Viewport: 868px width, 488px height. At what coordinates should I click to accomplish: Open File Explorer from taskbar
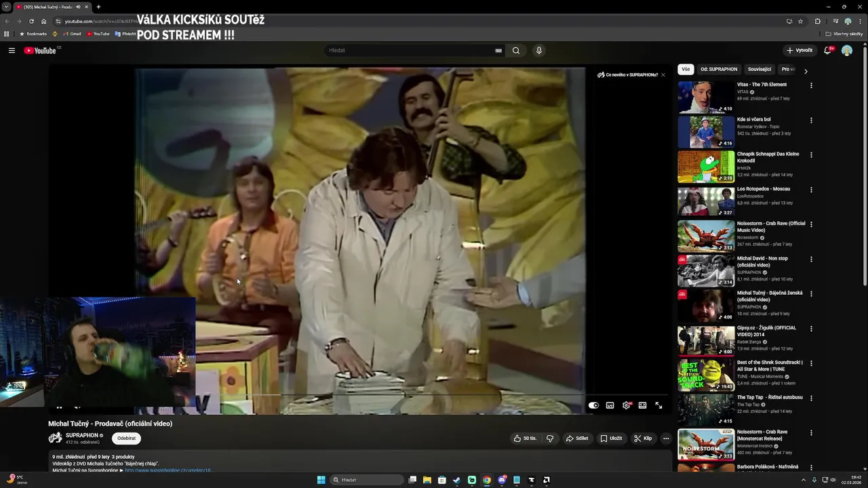tap(427, 480)
